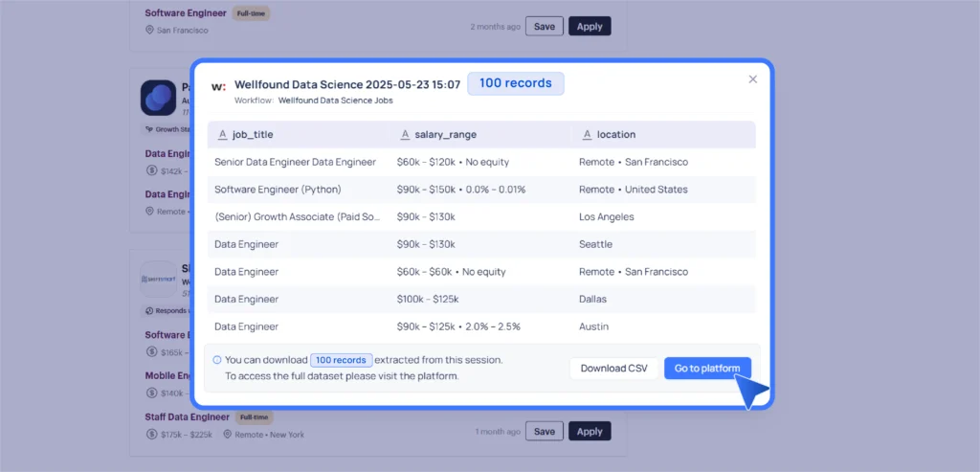Screen dimensions: 980x472
Task: Select salary cell $90k – $150k • 0.0% – 0.01%
Action: tap(460, 190)
